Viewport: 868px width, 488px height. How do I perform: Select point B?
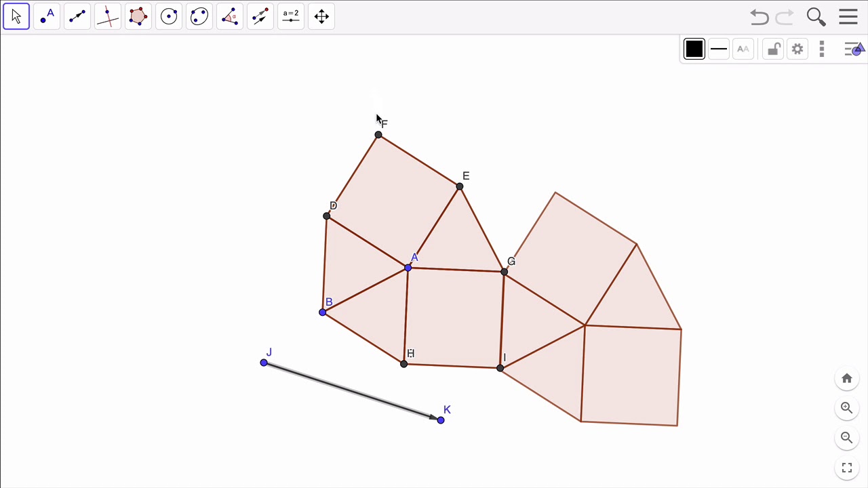[x=322, y=312]
